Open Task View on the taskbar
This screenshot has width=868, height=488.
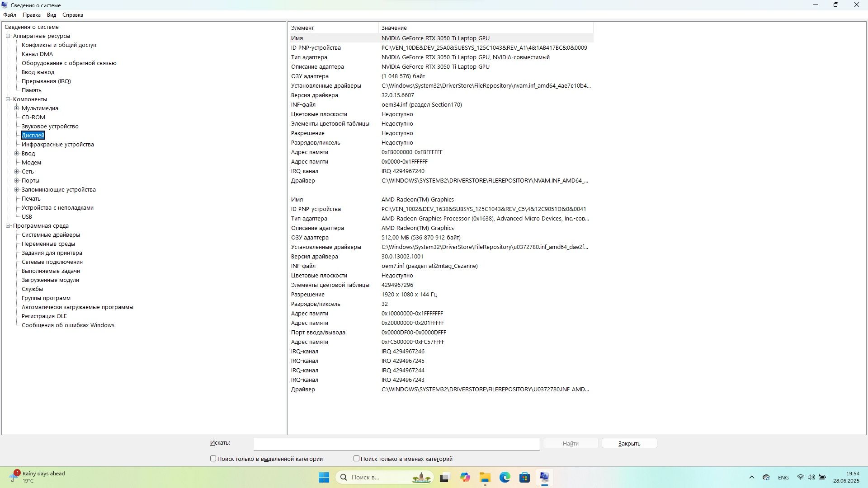tap(444, 478)
